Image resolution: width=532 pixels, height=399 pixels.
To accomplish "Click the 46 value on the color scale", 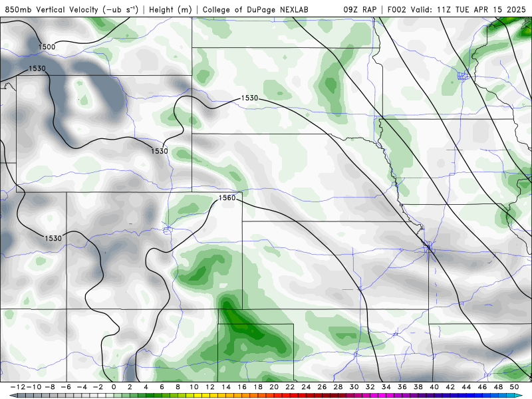I will [x=483, y=387].
